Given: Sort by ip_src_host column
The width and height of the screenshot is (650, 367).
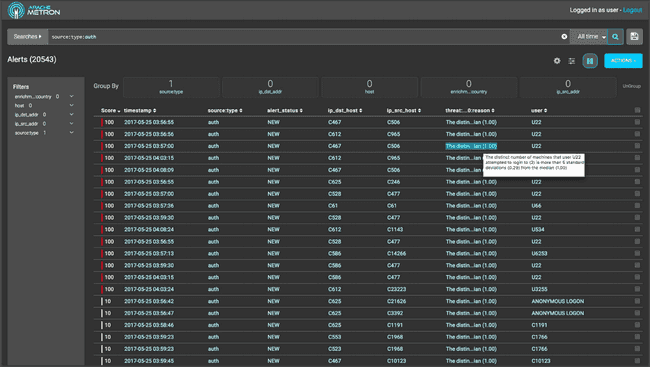Looking at the screenshot, I should 404,110.
